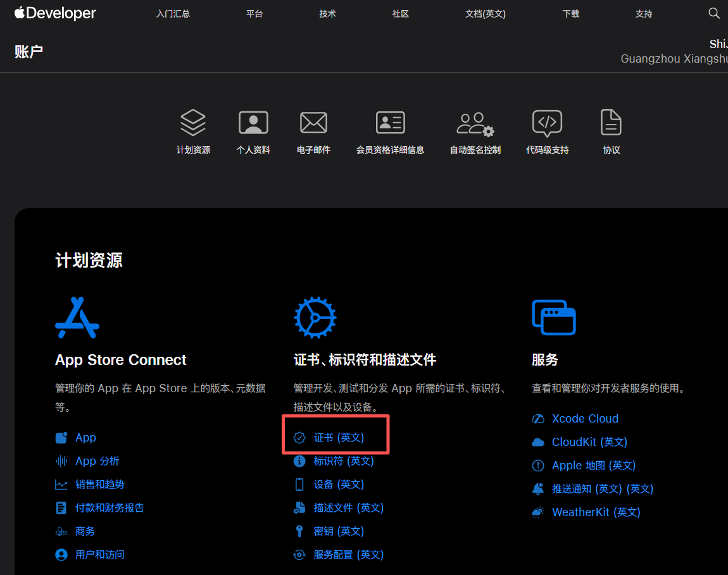Click the App Store Connect heading
This screenshot has width=728, height=575.
click(x=121, y=360)
